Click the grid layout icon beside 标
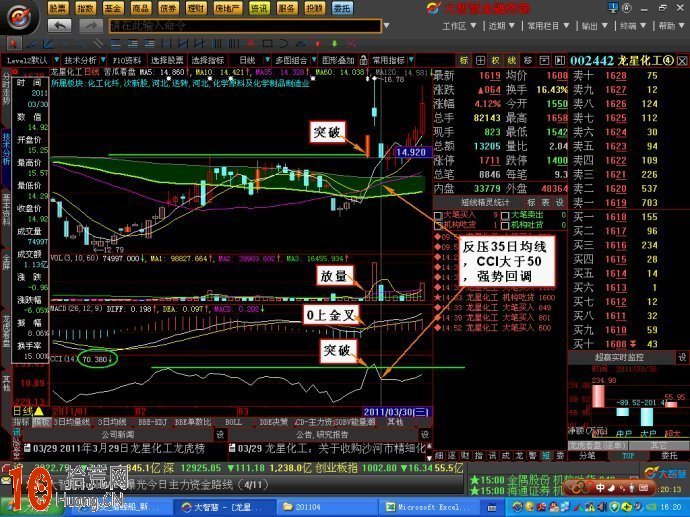The width and height of the screenshot is (690, 517). [480, 60]
